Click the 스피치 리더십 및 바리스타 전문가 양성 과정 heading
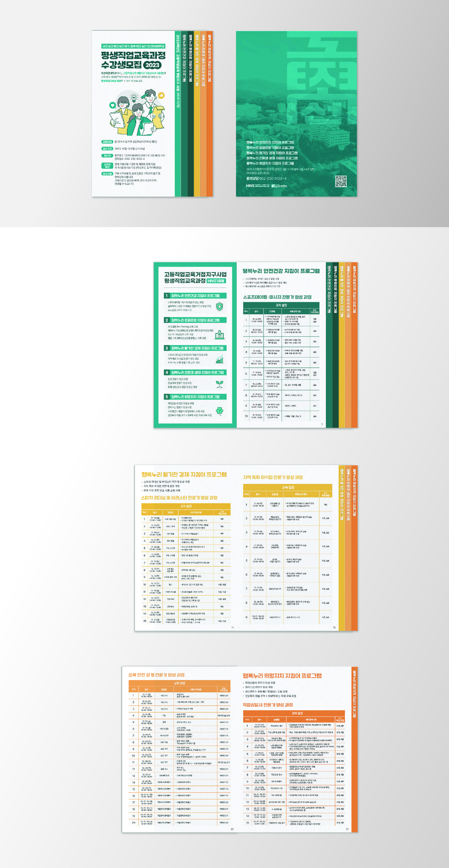The image size is (449, 868). (x=179, y=498)
